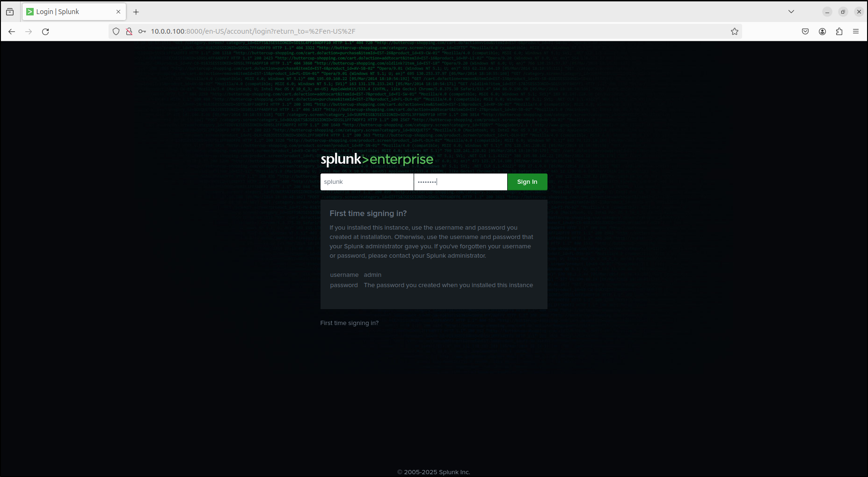The width and height of the screenshot is (868, 477).
Task: Select the Login | Splunk tab
Action: 74,12
